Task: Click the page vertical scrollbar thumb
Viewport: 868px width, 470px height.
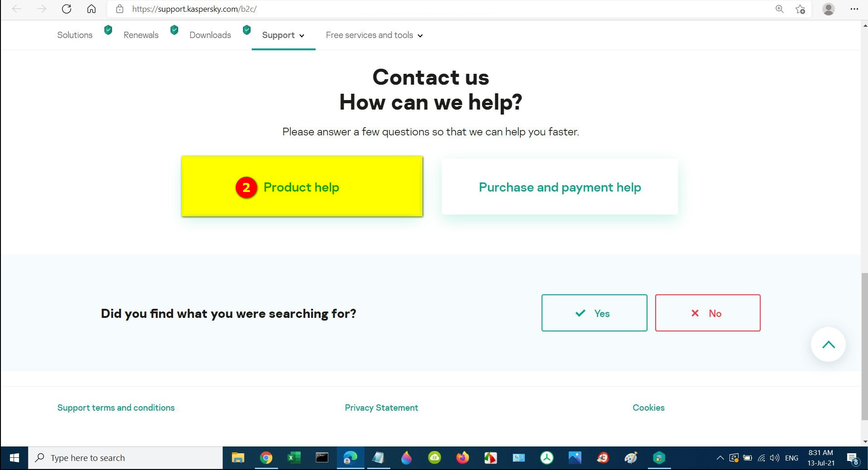Action: 864,346
